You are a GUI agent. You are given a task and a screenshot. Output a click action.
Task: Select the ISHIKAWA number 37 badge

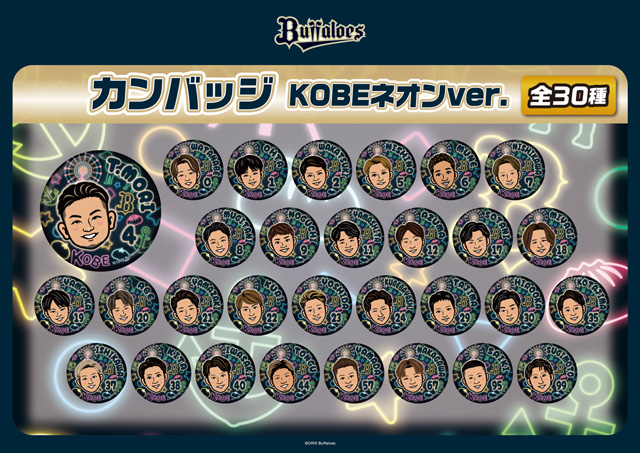97,373
